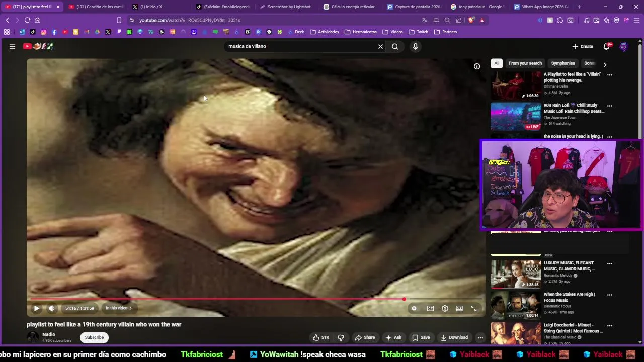Click the Ask button under the video

click(x=393, y=337)
